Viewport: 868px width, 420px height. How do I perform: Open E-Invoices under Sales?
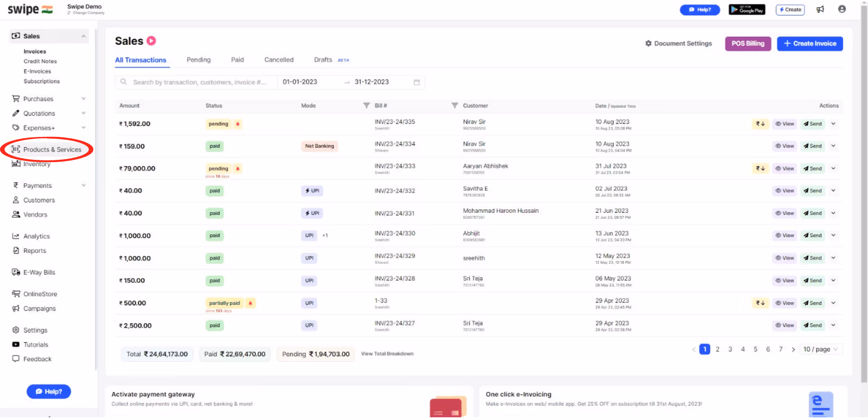tap(38, 71)
